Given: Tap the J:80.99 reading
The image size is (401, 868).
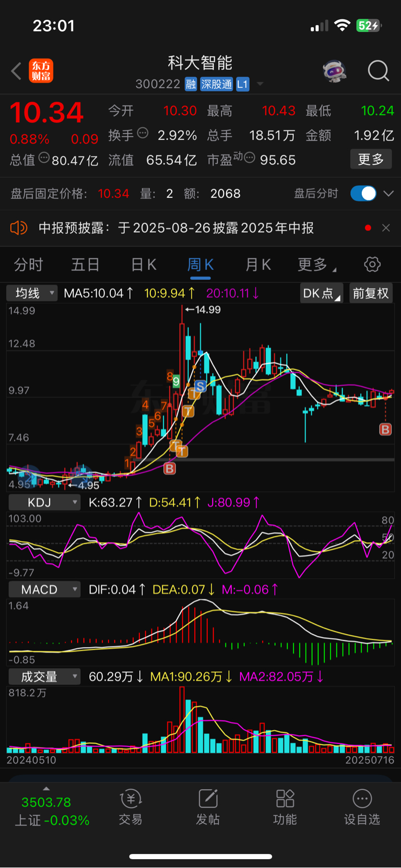Looking at the screenshot, I should click(x=233, y=503).
